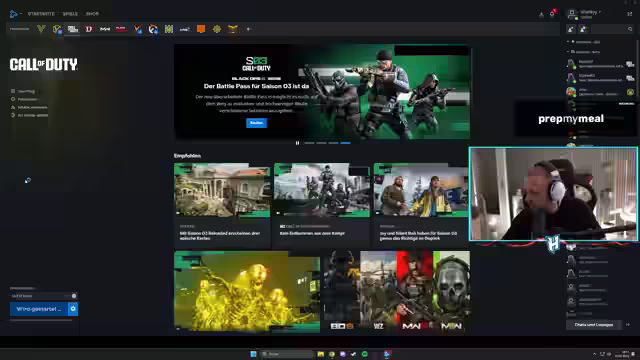This screenshot has width=640, height=360.
Task: Select the orange square game icon
Action: (x=201, y=29)
